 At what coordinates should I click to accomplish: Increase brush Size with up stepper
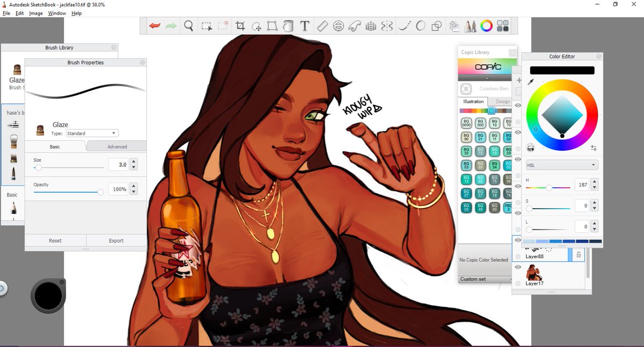(x=134, y=161)
